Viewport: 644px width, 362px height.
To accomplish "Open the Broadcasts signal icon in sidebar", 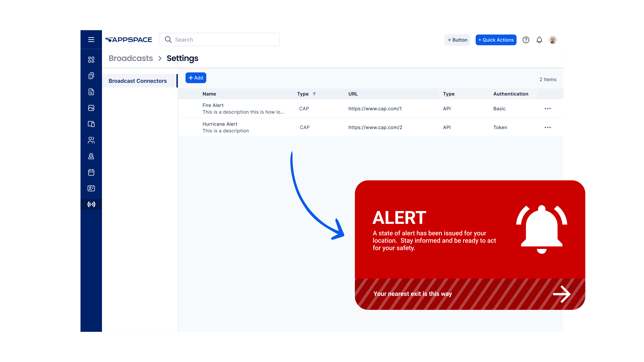I will [x=91, y=204].
